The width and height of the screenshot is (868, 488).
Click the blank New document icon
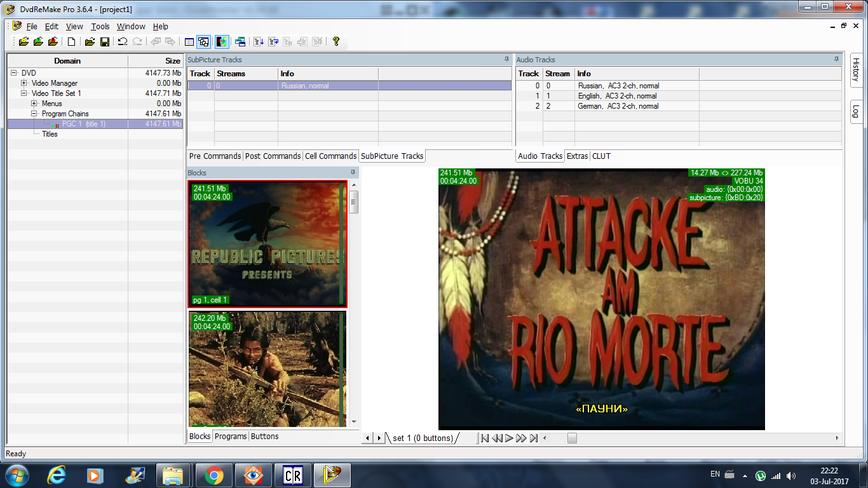tap(72, 42)
